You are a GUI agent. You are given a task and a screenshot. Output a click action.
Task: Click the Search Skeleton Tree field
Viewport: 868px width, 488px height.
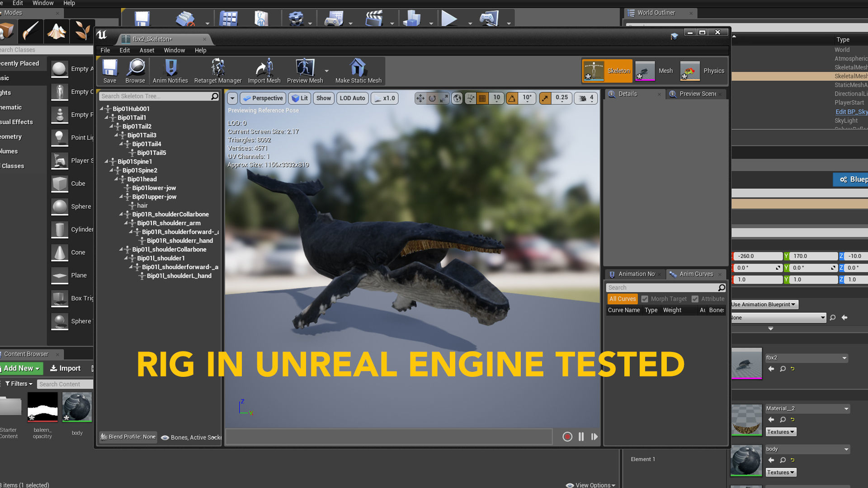pos(155,96)
